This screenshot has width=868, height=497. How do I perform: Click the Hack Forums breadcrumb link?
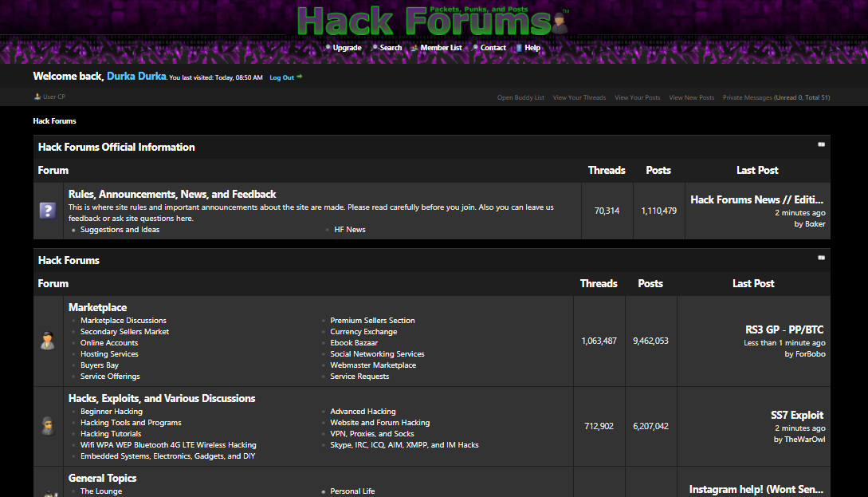(54, 120)
